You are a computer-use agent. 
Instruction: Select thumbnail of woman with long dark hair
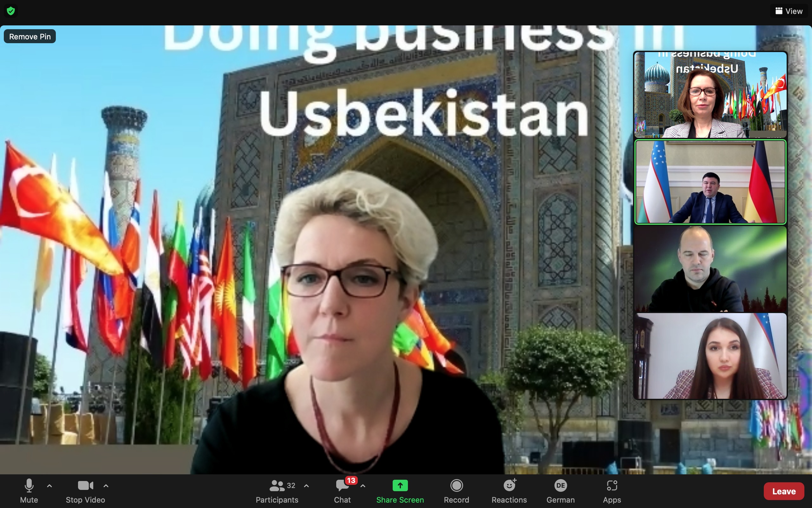click(710, 356)
